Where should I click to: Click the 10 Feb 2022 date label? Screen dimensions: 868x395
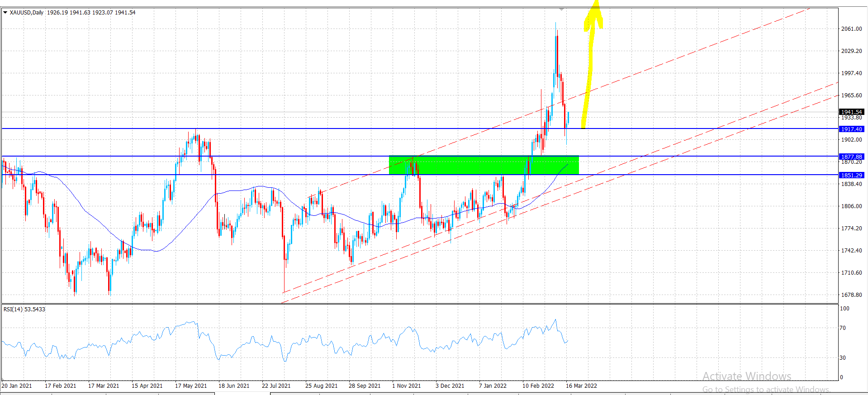(538, 386)
